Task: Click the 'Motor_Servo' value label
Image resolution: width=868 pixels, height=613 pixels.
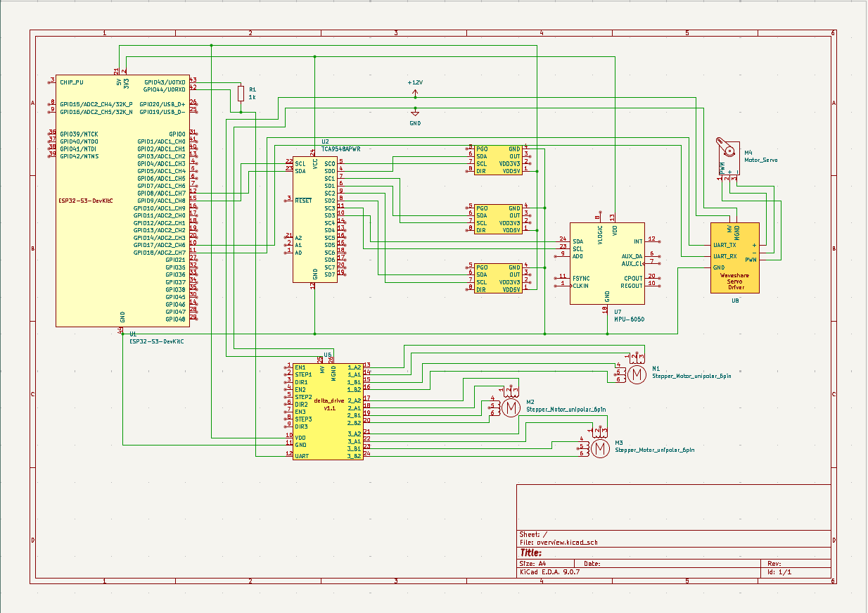Action: pos(761,160)
